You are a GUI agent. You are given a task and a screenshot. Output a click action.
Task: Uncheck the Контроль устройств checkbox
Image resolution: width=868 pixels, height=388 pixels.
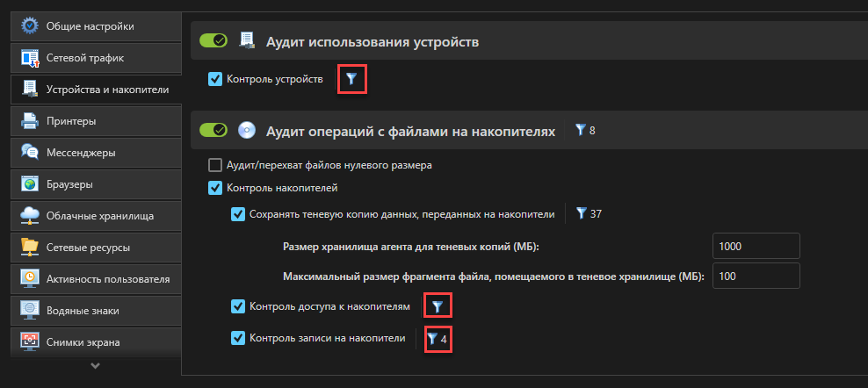[214, 80]
